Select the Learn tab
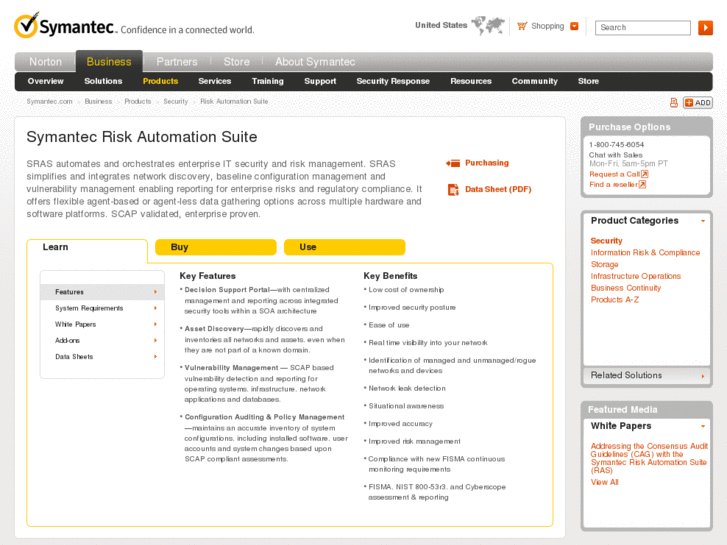This screenshot has width=727, height=545. click(87, 247)
